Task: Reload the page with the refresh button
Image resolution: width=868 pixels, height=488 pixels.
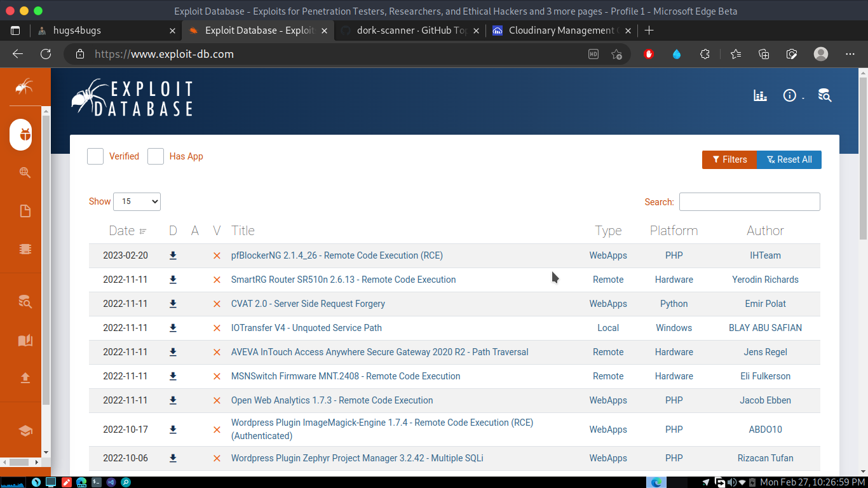Action: point(46,54)
